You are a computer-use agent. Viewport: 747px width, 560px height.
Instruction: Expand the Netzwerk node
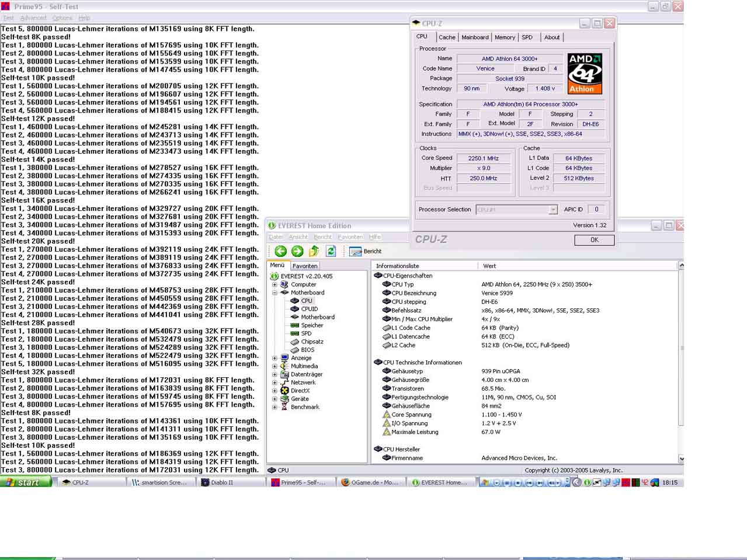275,382
